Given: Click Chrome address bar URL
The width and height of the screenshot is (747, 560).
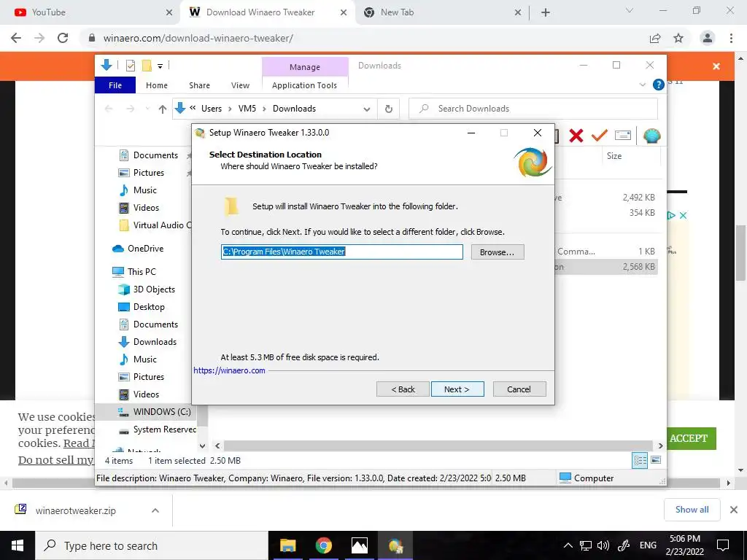Looking at the screenshot, I should pyautogui.click(x=198, y=38).
